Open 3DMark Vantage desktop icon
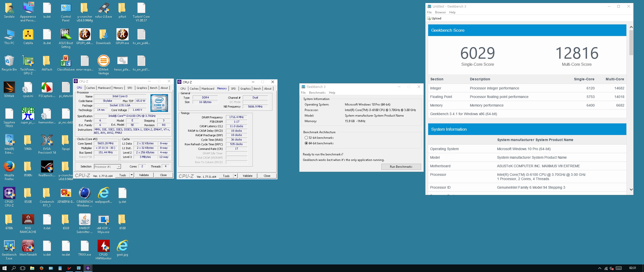Image resolution: width=644 pixels, height=272 pixels. (103, 65)
